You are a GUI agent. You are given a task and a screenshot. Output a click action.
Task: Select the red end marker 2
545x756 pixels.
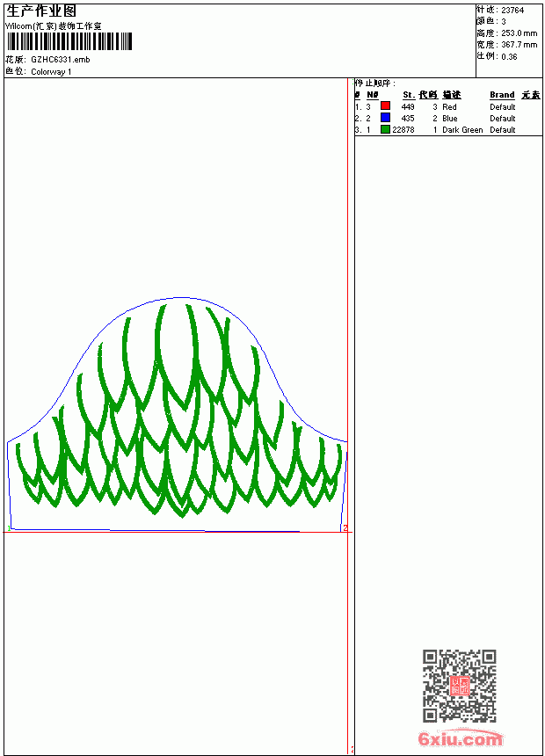tap(345, 528)
